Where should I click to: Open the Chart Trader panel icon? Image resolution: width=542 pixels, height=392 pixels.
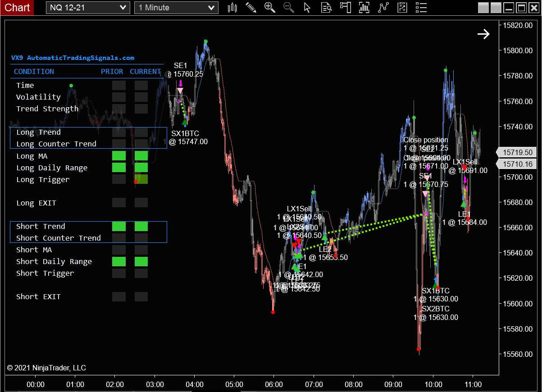click(345, 8)
